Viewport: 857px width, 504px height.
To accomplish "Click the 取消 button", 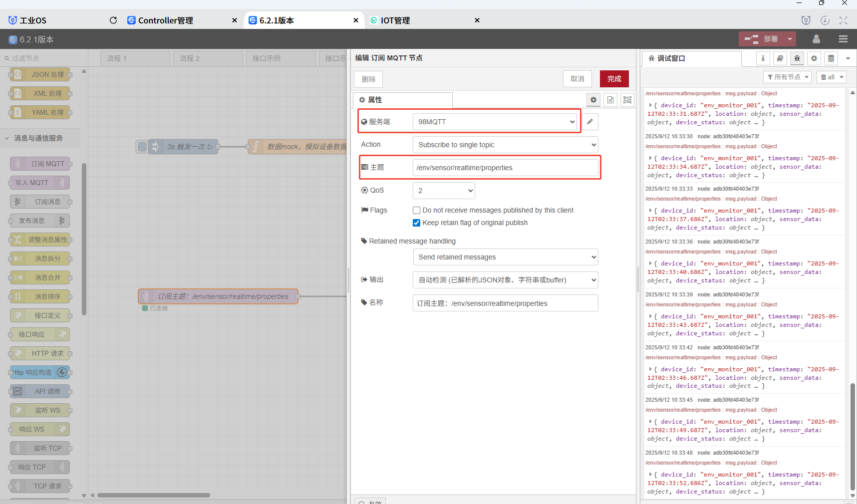I will point(577,79).
